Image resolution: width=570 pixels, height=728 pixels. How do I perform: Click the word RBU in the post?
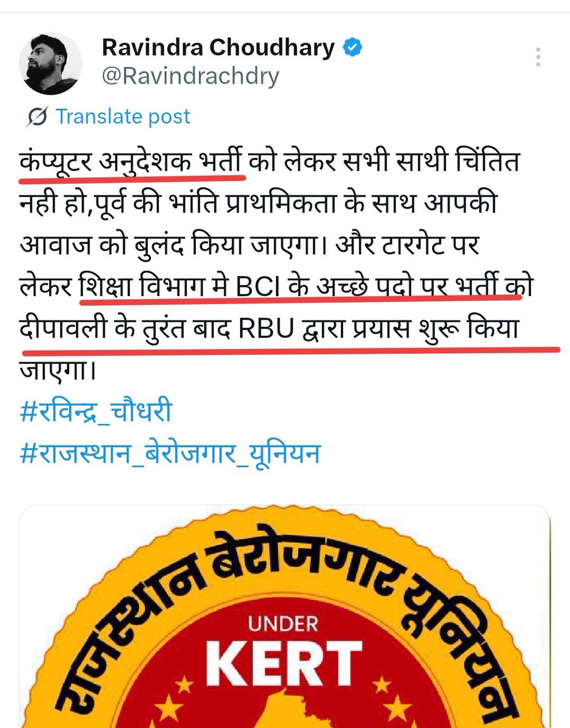[x=264, y=333]
